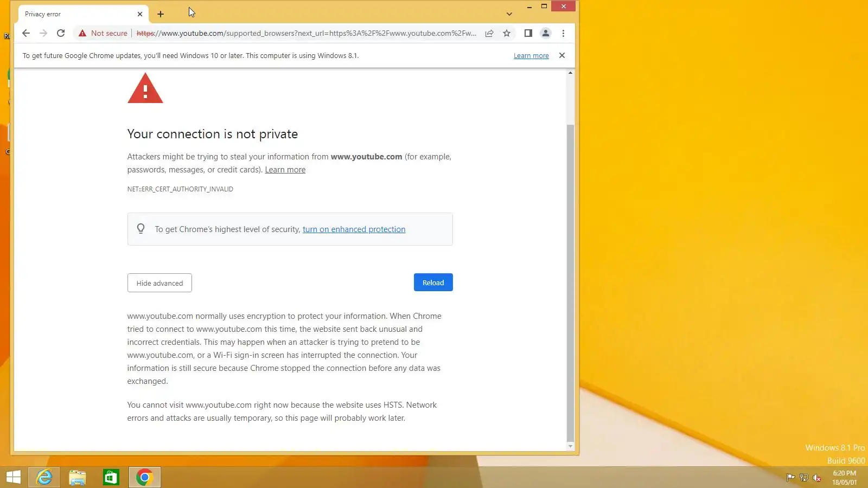Expand the tab search dropdown arrow
868x488 pixels.
509,14
